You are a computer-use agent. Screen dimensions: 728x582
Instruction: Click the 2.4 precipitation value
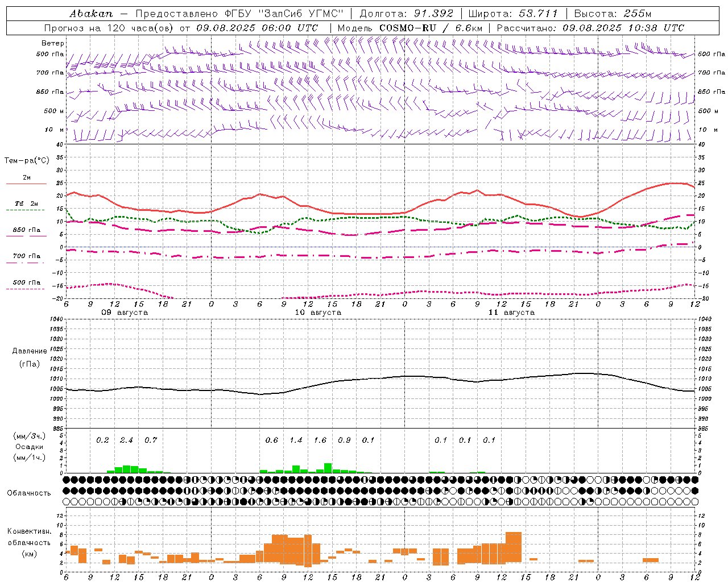tap(126, 440)
